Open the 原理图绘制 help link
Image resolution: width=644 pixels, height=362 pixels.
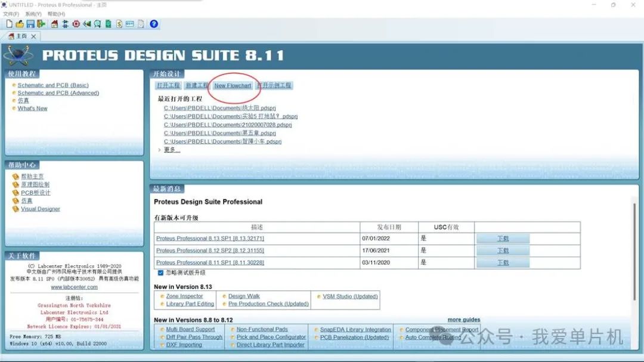click(x=35, y=184)
